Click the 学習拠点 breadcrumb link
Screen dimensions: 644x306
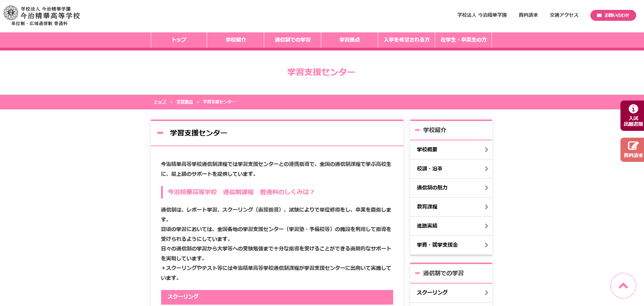click(x=185, y=102)
